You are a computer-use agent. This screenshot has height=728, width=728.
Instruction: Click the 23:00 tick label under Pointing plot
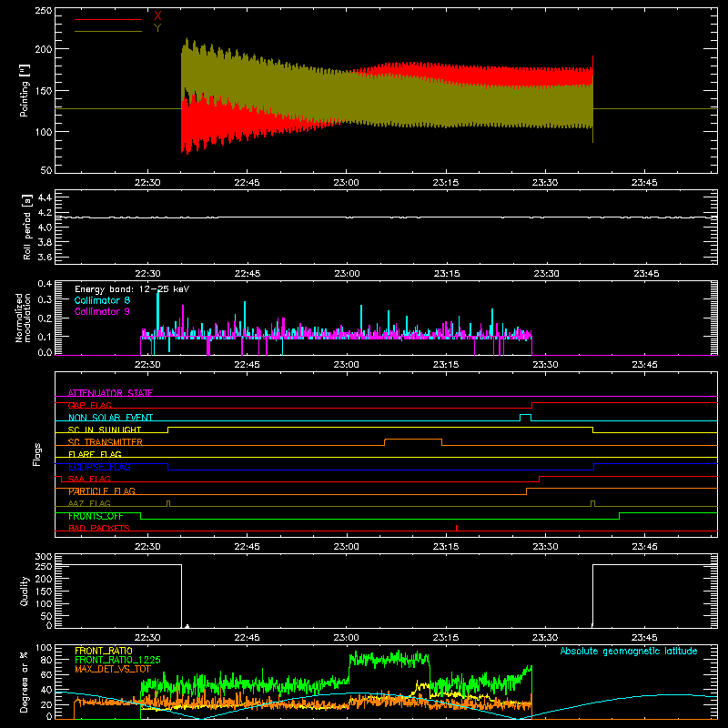pos(347,183)
